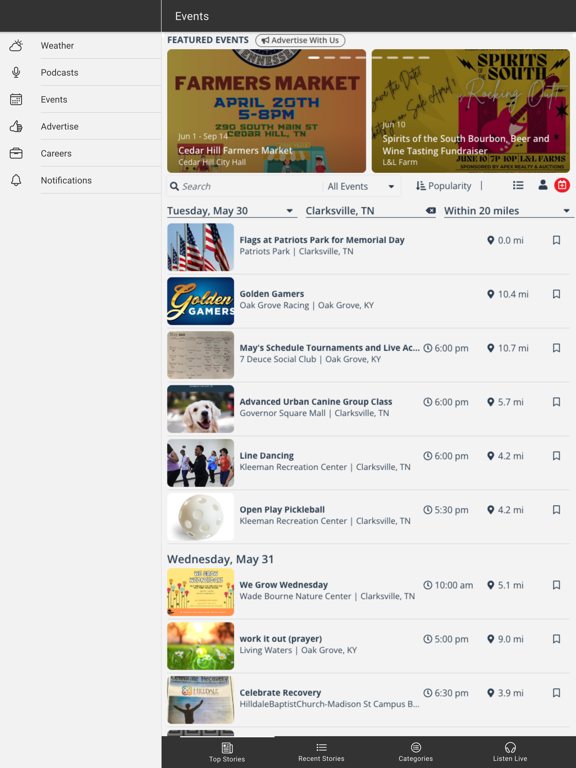Click the search magnifier icon
Image resolution: width=576 pixels, height=768 pixels.
tap(174, 186)
